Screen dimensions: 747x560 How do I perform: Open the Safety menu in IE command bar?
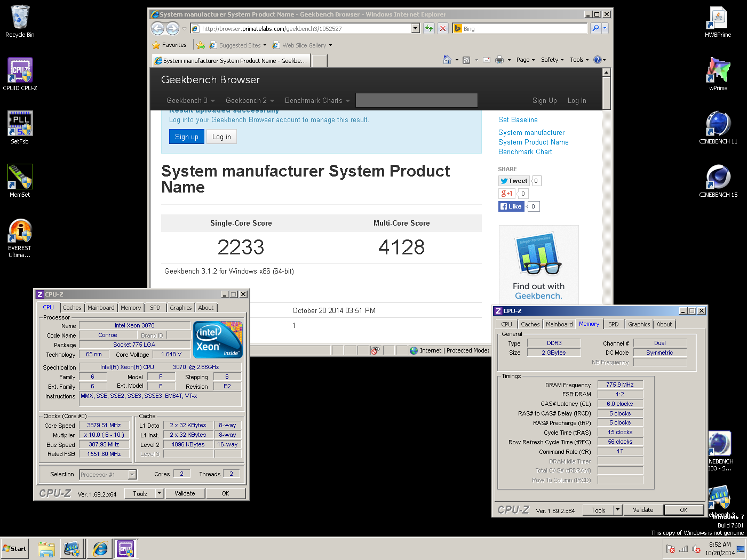click(x=552, y=60)
